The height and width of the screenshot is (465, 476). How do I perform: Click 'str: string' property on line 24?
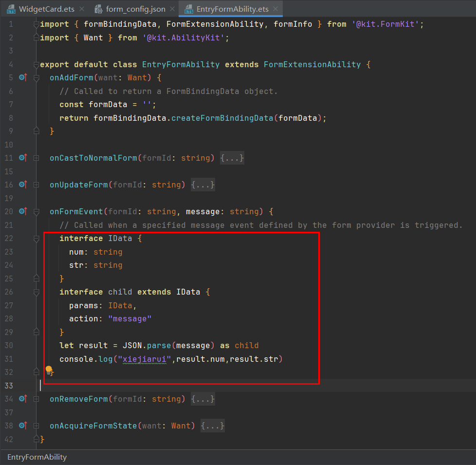tap(95, 265)
